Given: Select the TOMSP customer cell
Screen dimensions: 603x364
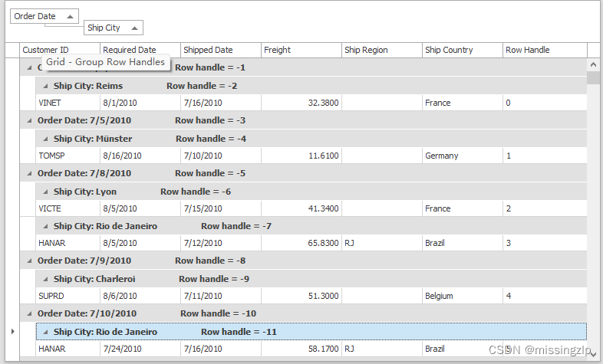Looking at the screenshot, I should (x=68, y=156).
